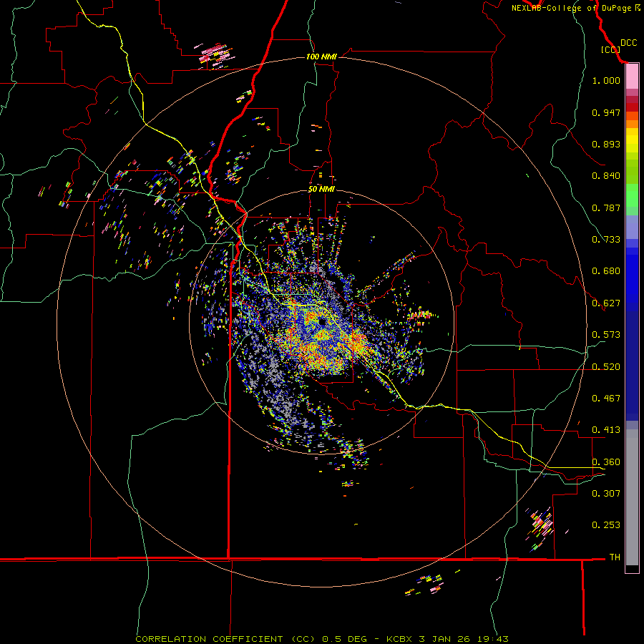Click the 0.467 scale value
The image size is (644, 644).
point(606,399)
